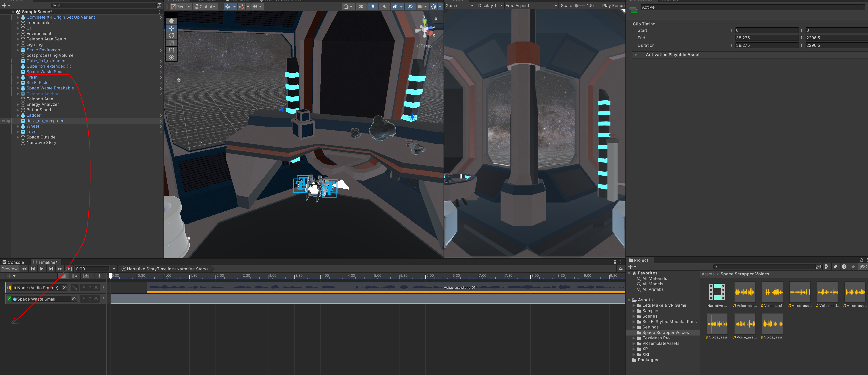
Task: Toggle visibility eye on Audio Source track
Action: 96,288
